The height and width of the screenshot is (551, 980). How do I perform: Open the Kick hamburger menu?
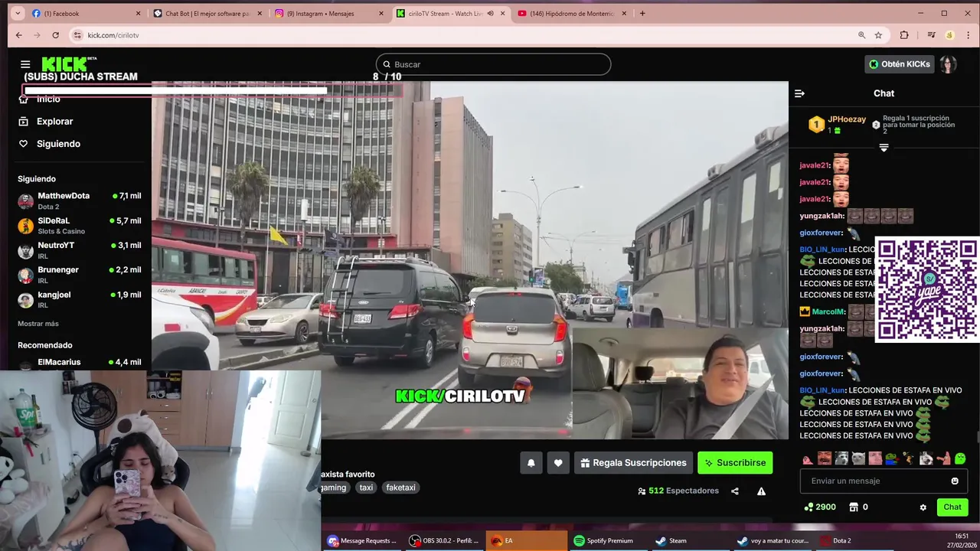tap(25, 64)
